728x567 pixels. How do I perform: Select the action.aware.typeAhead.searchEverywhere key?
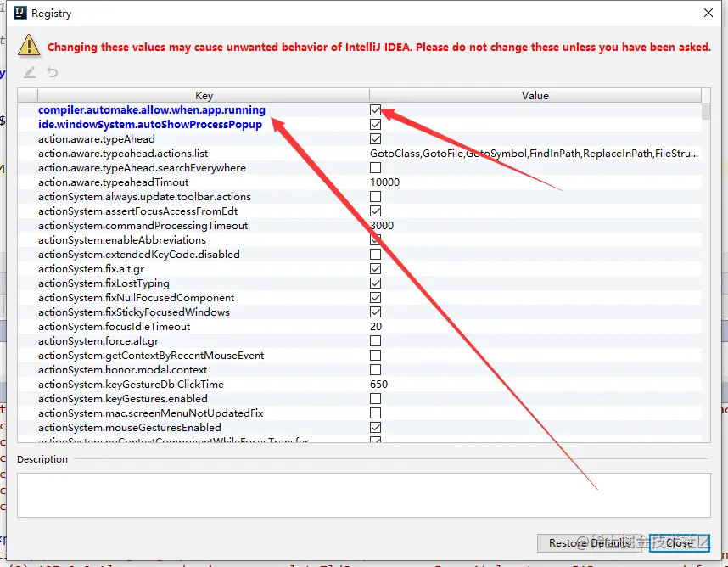click(x=142, y=168)
